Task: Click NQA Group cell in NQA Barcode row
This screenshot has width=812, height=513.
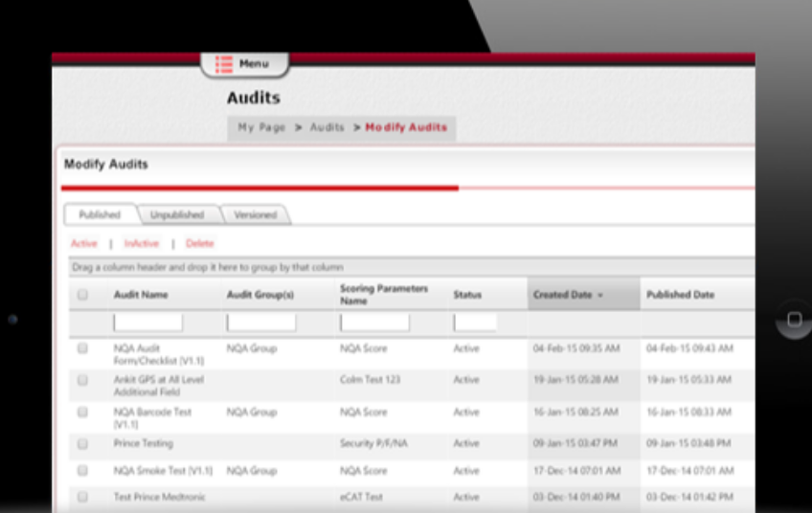Action: [252, 413]
